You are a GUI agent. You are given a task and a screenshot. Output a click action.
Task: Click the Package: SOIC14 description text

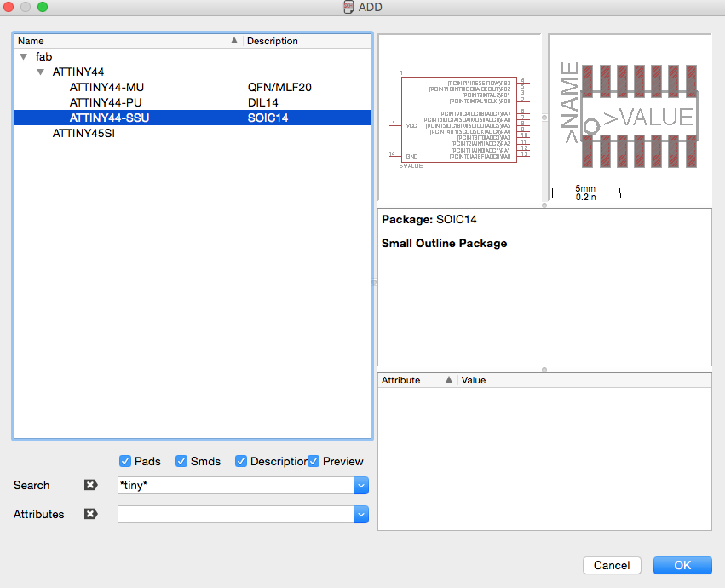click(x=429, y=219)
